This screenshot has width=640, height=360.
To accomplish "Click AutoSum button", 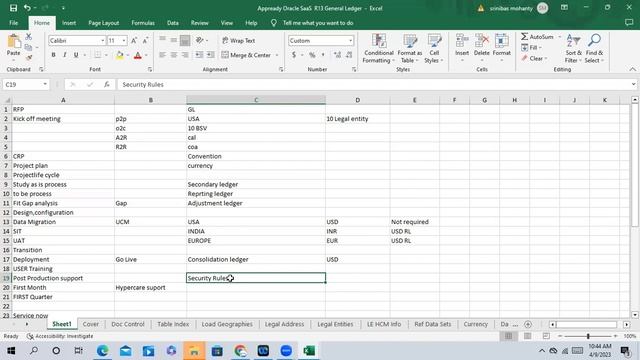I will pos(537,37).
